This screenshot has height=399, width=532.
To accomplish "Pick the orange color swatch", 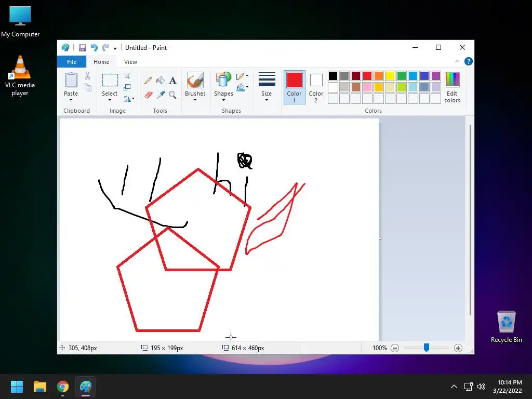I will tap(379, 76).
